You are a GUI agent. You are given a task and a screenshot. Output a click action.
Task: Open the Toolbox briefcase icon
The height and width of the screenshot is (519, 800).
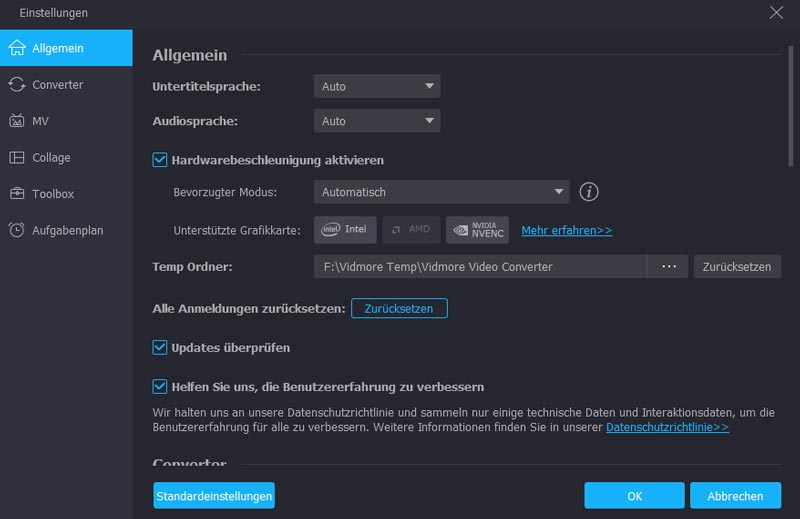coord(17,194)
